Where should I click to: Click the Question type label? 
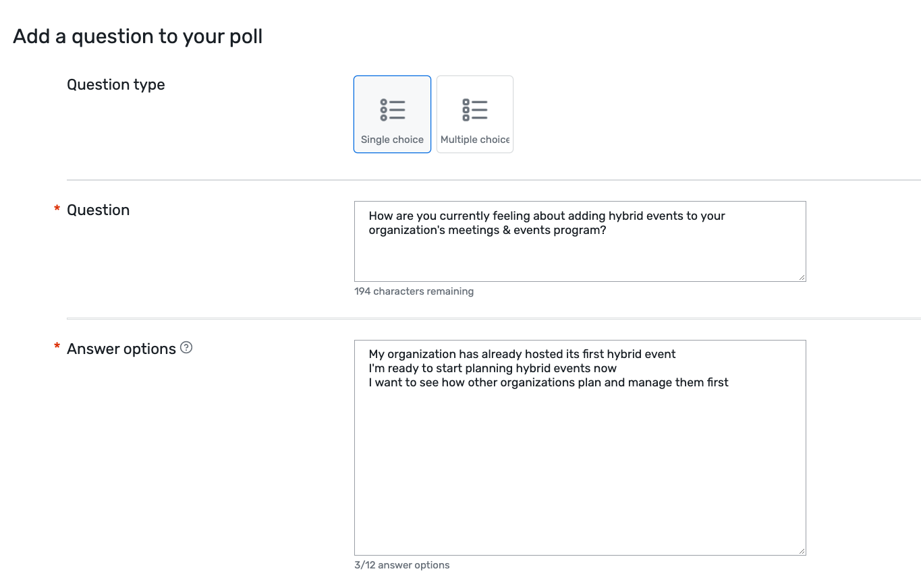115,84
